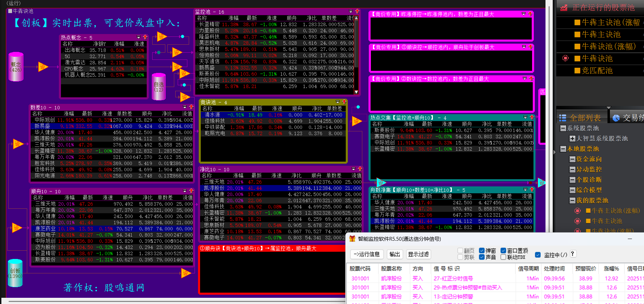The height and width of the screenshot is (304, 644).
Task: Click red up arrow on 热点概念 panel
Action: coord(145,37)
